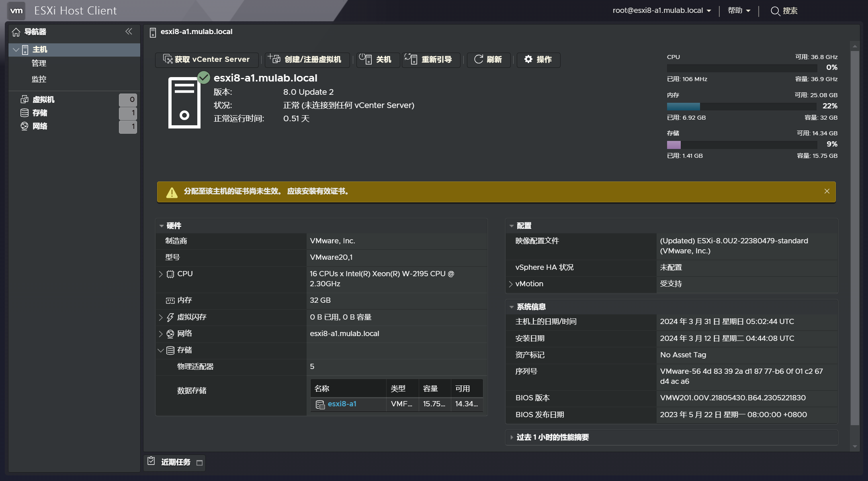Click the green status checkmark badge

click(x=204, y=77)
